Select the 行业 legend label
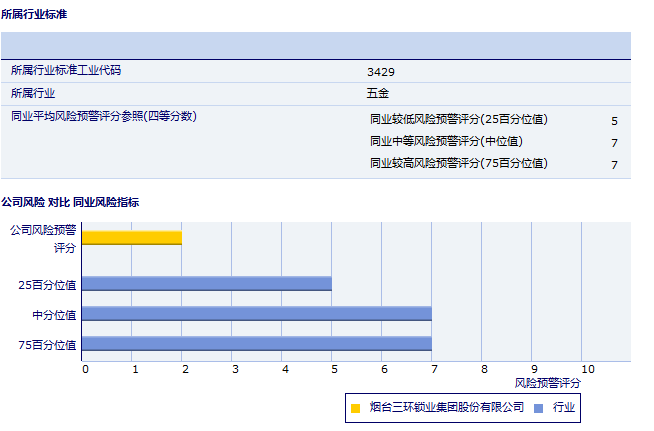This screenshot has height=431, width=654. tap(563, 407)
